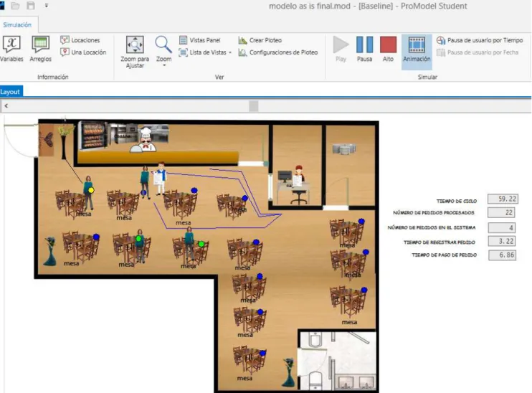532x393 pixels.
Task: Click the left scroll arrow of the layout
Action: [6, 106]
